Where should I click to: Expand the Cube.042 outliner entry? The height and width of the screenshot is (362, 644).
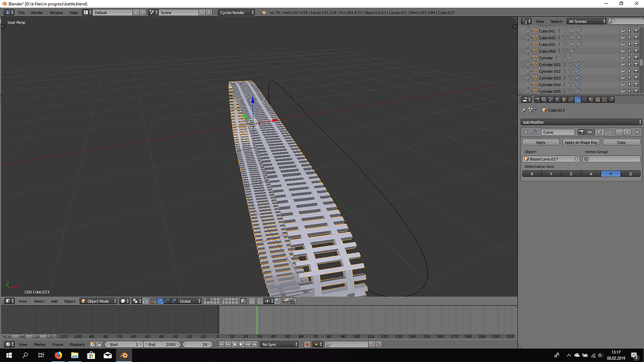(x=528, y=38)
